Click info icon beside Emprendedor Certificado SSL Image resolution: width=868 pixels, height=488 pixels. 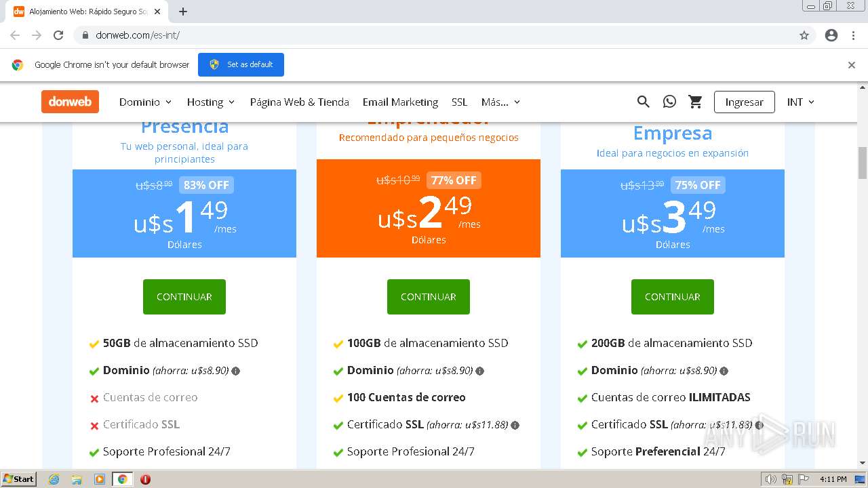click(x=515, y=425)
